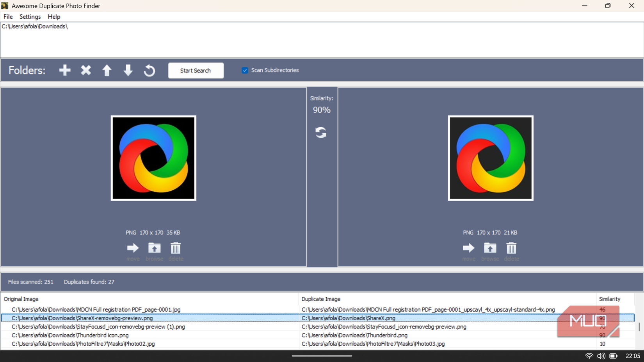This screenshot has height=362, width=644.
Task: Move folder down with the down arrow icon
Action: click(128, 70)
